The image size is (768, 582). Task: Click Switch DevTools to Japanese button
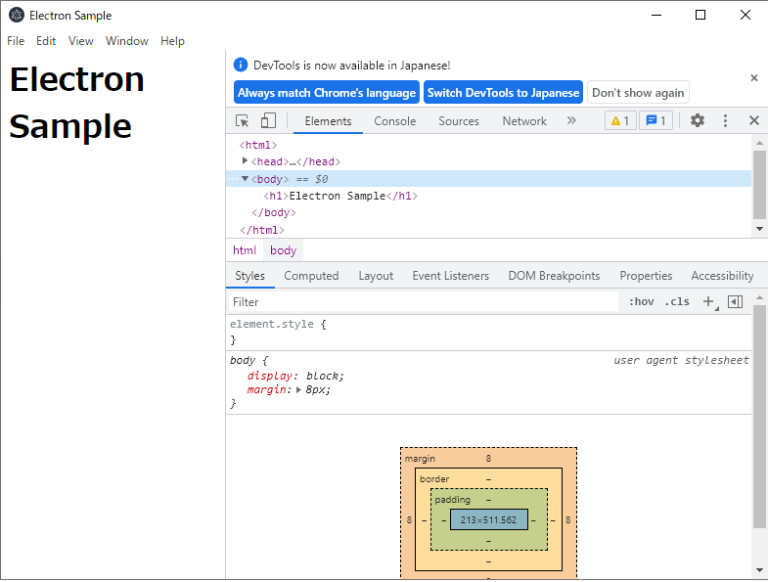point(503,93)
